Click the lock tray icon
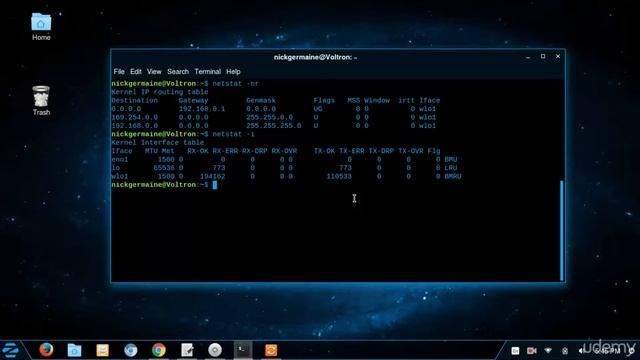 [565, 351]
